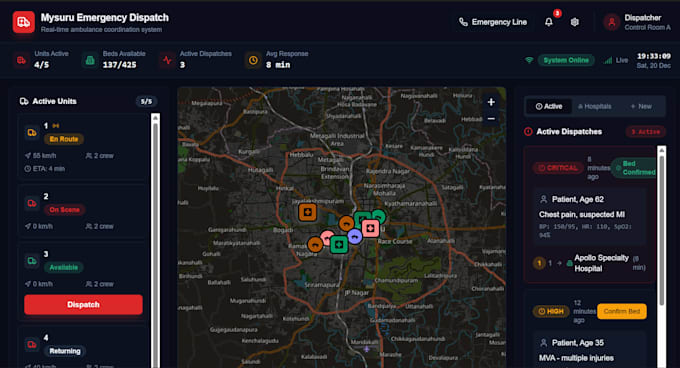The width and height of the screenshot is (680, 368).
Task: Select orange ambulance marker near Ramakrishna Nagar
Action: (315, 244)
